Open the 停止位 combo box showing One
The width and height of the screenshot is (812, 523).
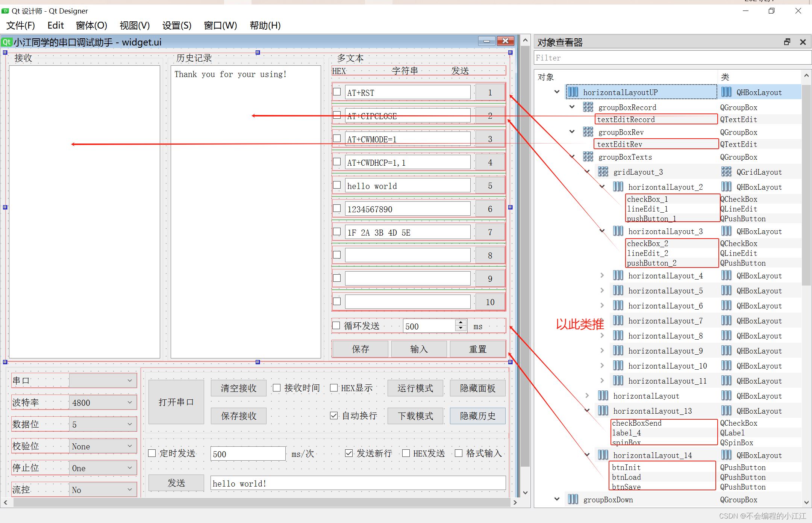pyautogui.click(x=103, y=468)
